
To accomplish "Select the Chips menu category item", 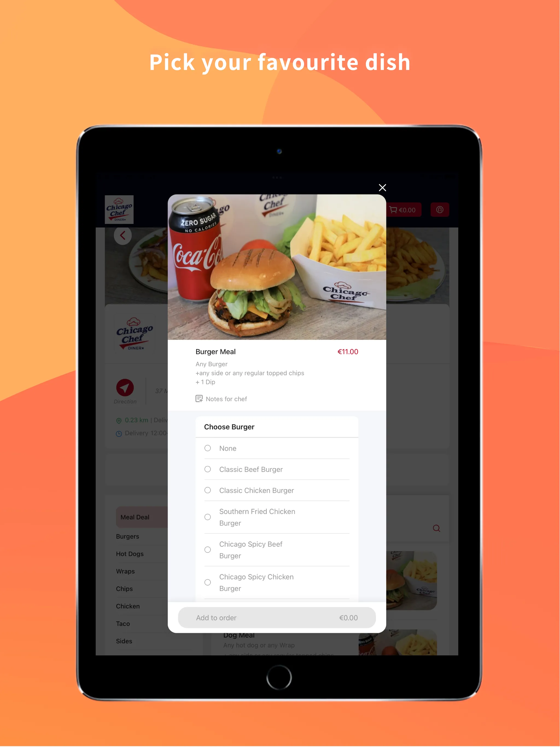I will (x=124, y=588).
